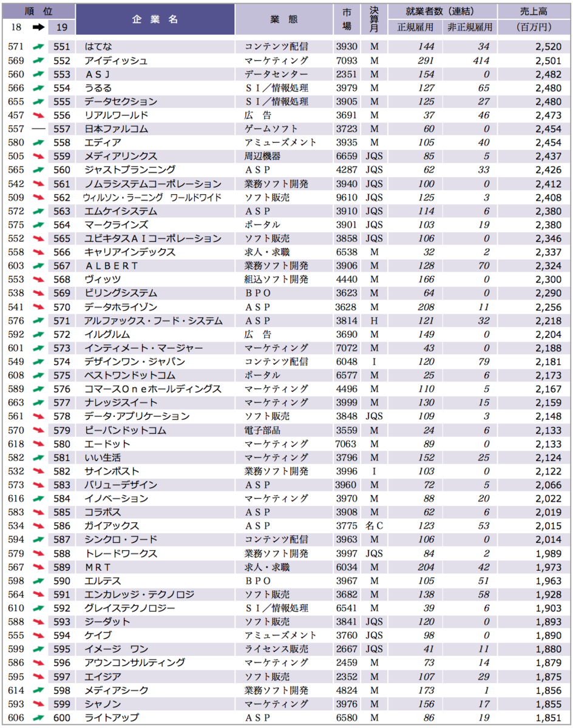
Task: Click the red down arrow in the ノムラシステムコーポレーション row
Action: 39,184
